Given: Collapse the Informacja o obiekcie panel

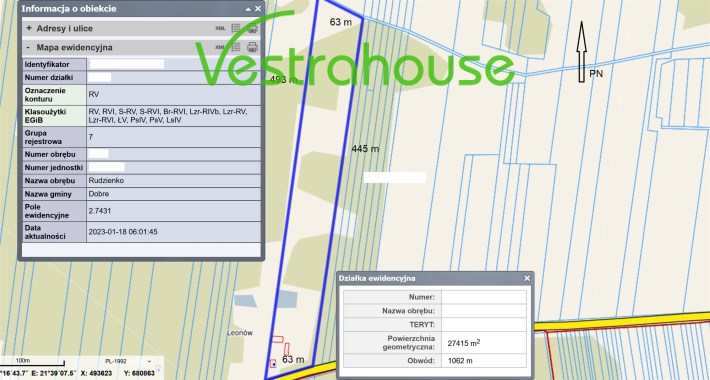Looking at the screenshot, I should [248, 9].
